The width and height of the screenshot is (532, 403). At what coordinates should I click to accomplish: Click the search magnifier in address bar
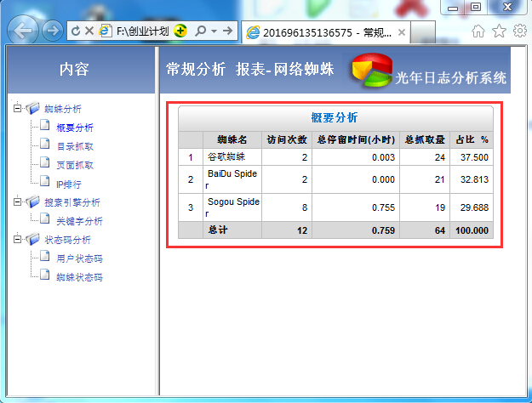(200, 31)
